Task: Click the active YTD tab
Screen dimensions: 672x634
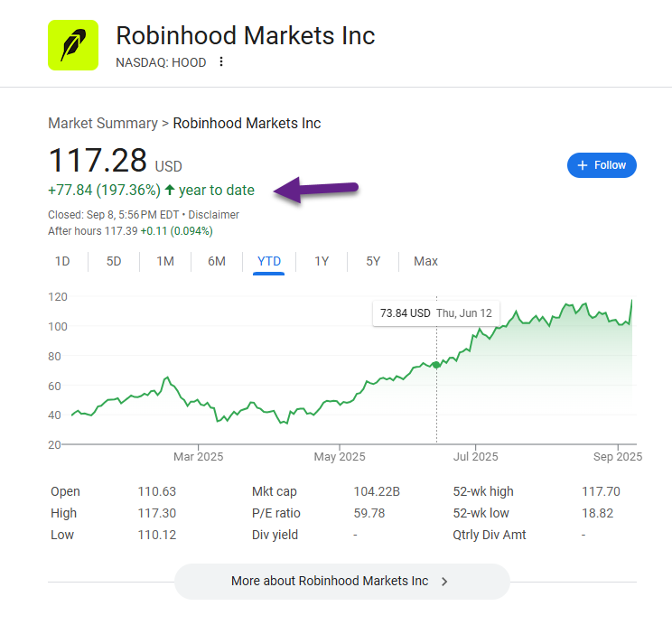Action: coord(269,262)
